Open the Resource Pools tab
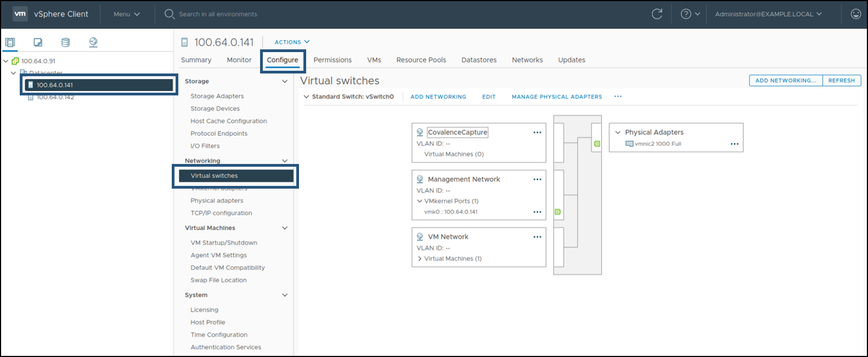Viewport: 868px width, 357px height. (421, 60)
